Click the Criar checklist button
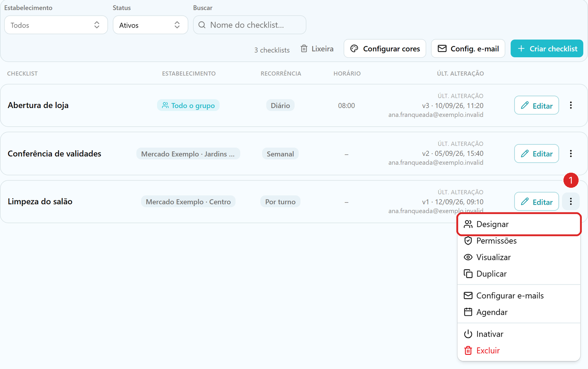 click(x=547, y=49)
